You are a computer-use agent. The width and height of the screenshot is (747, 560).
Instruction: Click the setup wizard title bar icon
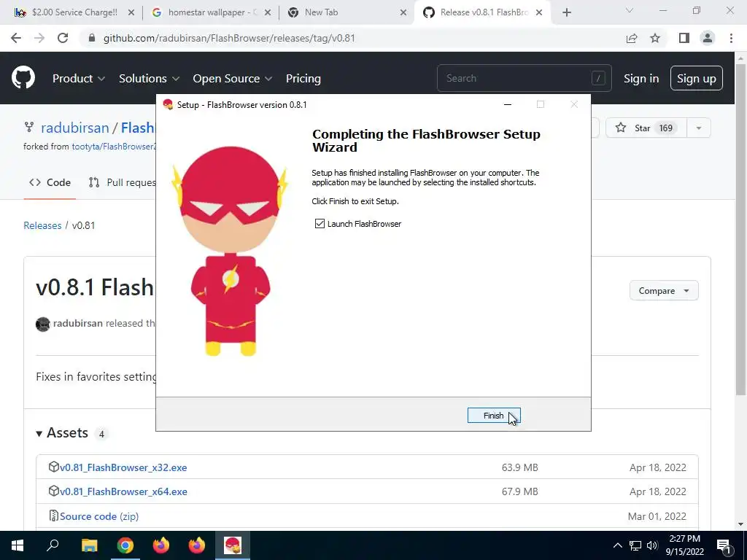(168, 105)
